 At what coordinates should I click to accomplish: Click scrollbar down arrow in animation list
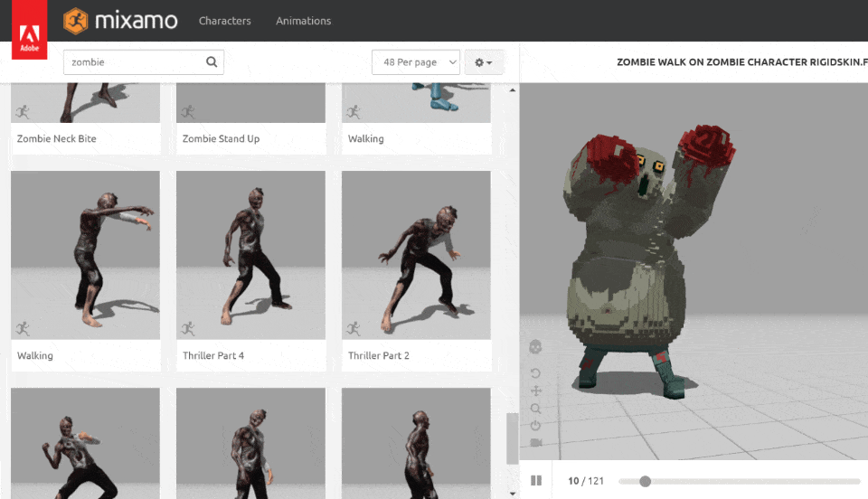tap(513, 494)
